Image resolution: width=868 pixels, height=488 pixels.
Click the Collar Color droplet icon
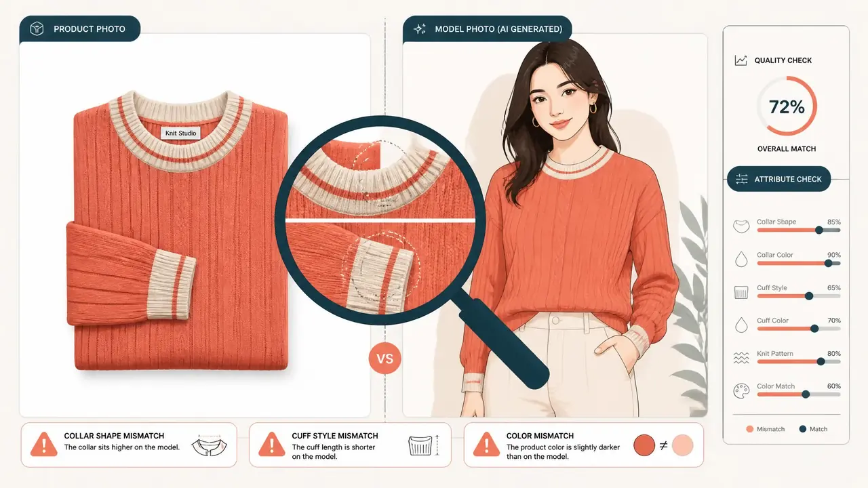(x=741, y=260)
